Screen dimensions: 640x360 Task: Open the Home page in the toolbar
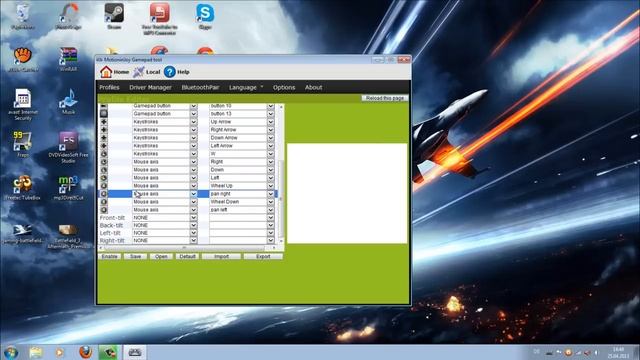[x=115, y=72]
